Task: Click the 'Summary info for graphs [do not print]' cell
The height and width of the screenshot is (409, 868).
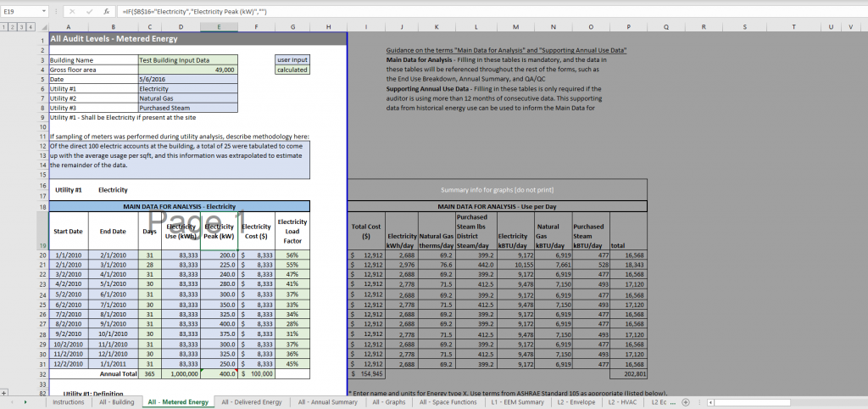Action: pyautogui.click(x=497, y=190)
